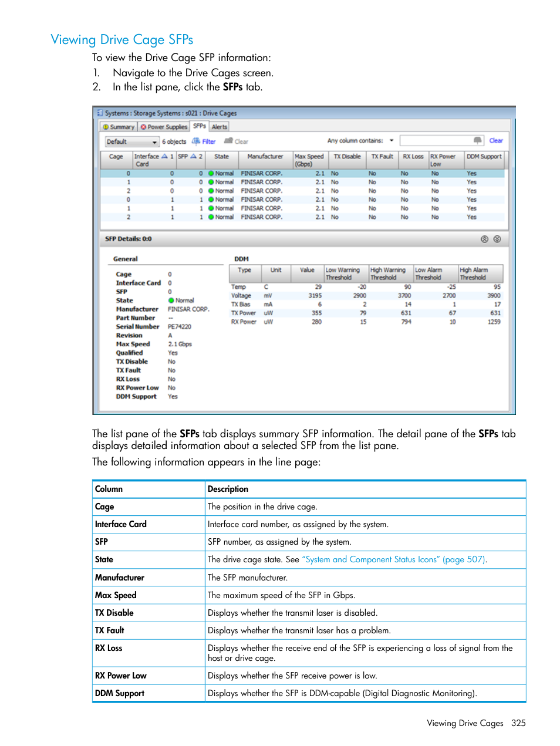The width and height of the screenshot is (560, 746).
Task: Sort by the Manufacturer column header
Action: (x=265, y=160)
